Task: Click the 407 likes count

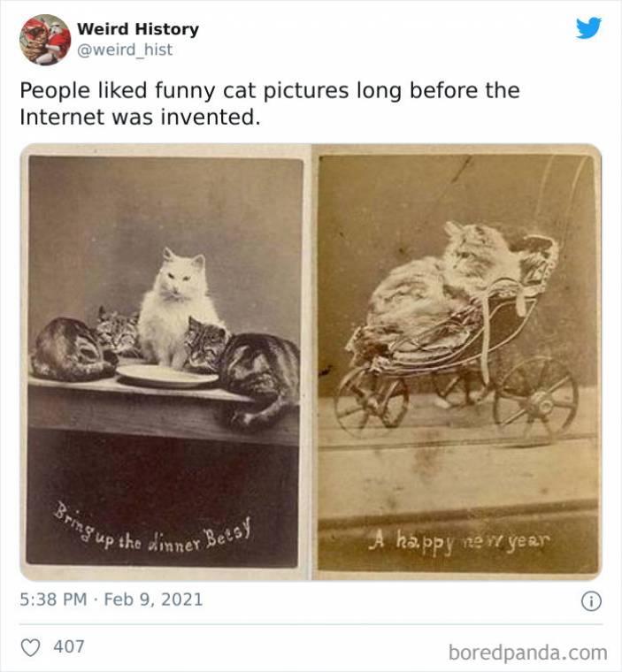Action: (69, 646)
